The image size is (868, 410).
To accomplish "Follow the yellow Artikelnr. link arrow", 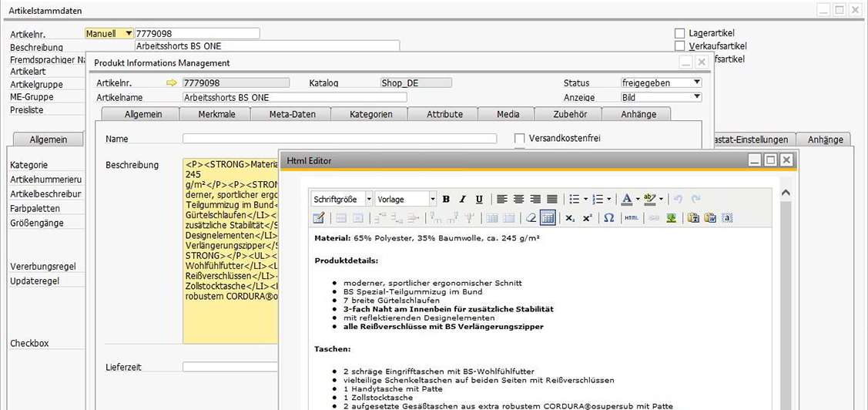I will (x=172, y=83).
